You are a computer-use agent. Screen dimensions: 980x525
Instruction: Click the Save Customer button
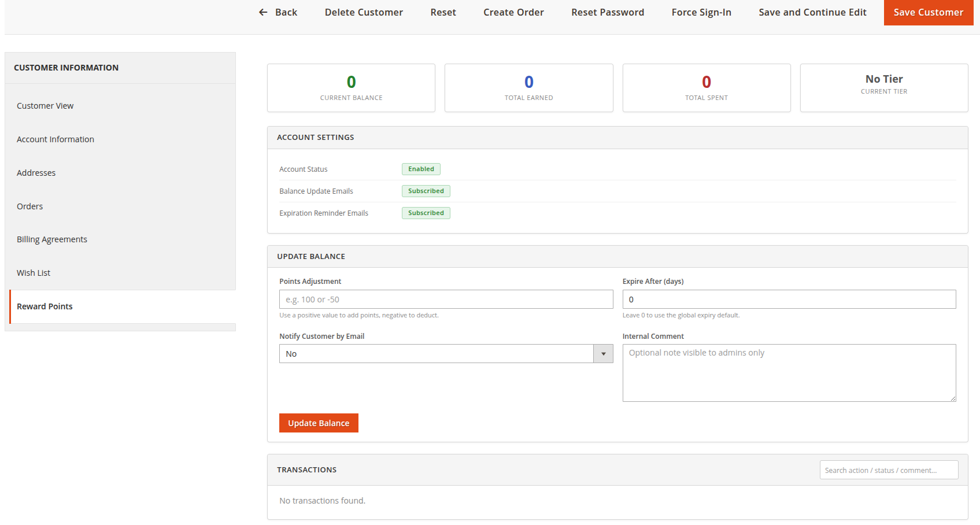coord(929,12)
